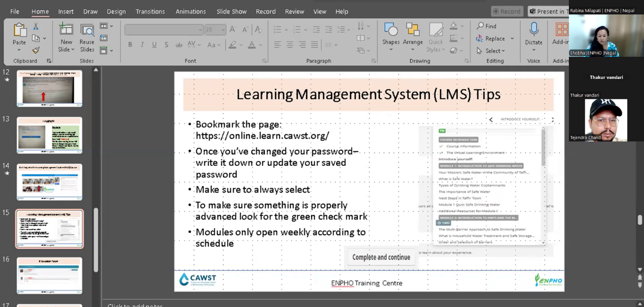
Task: Click Increase Font Size icon
Action: (233, 30)
